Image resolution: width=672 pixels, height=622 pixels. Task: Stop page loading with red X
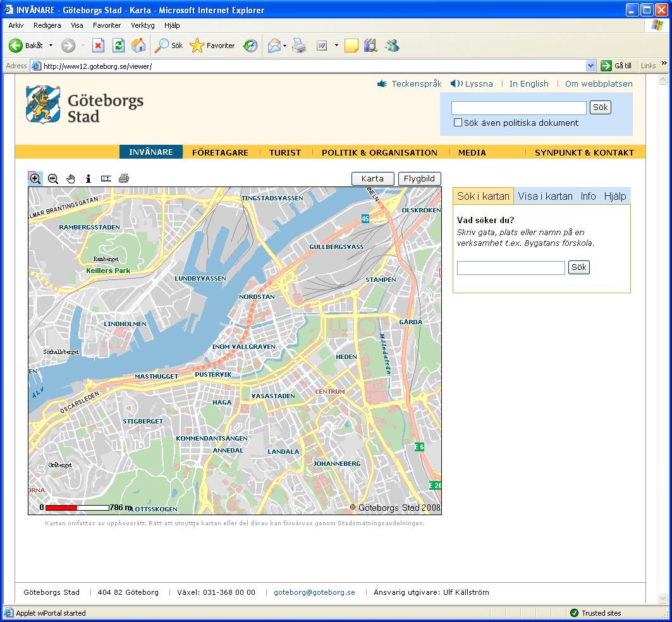[99, 46]
